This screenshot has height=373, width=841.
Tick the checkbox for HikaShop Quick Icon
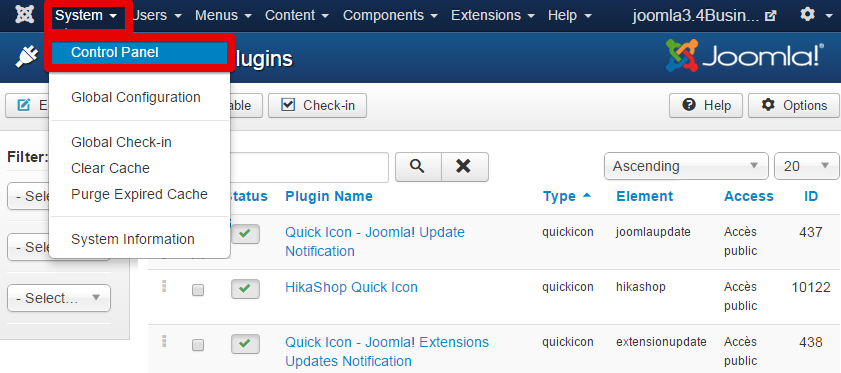point(198,290)
